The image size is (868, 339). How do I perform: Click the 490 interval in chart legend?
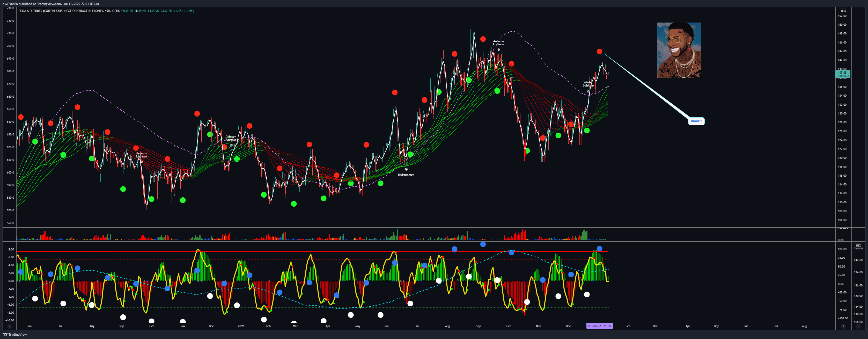(x=107, y=11)
